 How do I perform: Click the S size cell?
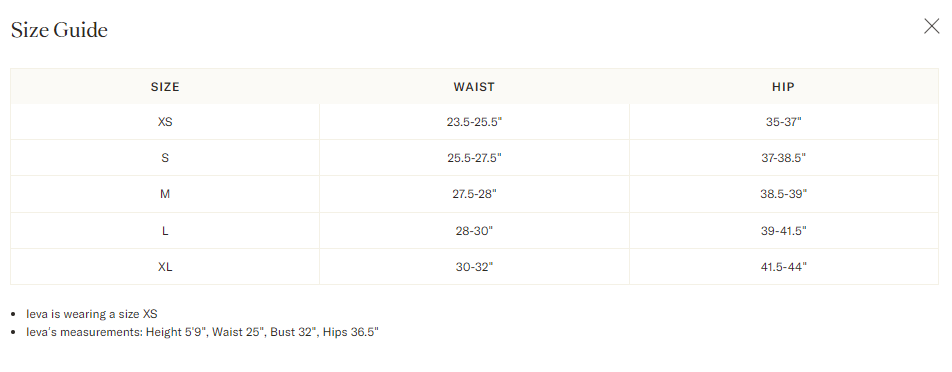[165, 158]
